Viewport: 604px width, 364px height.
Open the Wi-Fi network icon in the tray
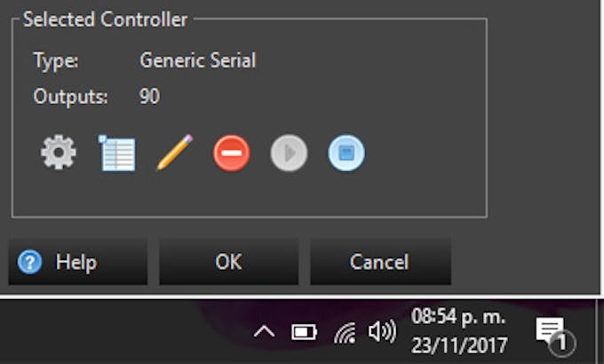[x=344, y=332]
